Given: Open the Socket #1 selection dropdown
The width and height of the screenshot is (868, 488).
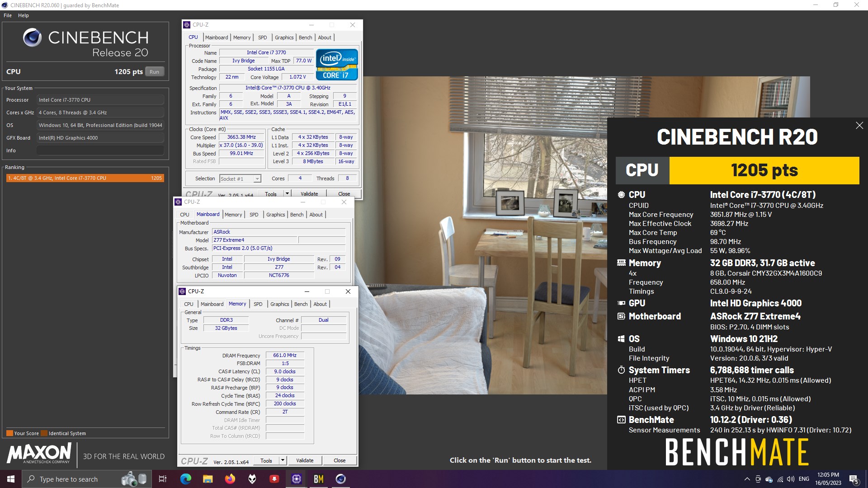Looking at the screenshot, I should [241, 179].
